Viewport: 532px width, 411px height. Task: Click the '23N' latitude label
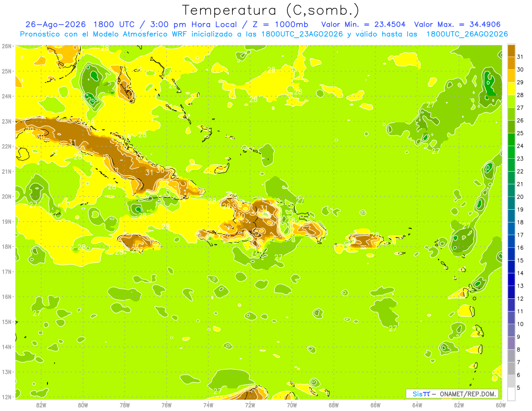coord(7,121)
